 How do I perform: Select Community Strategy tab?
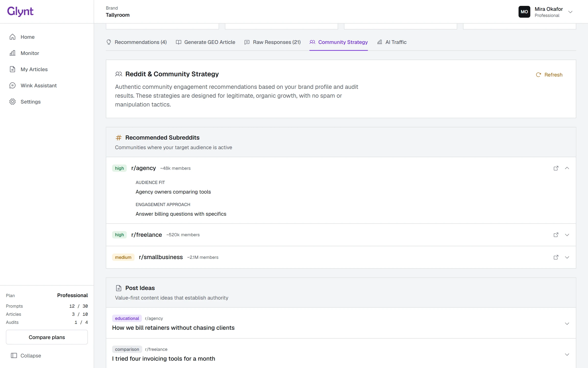click(339, 42)
